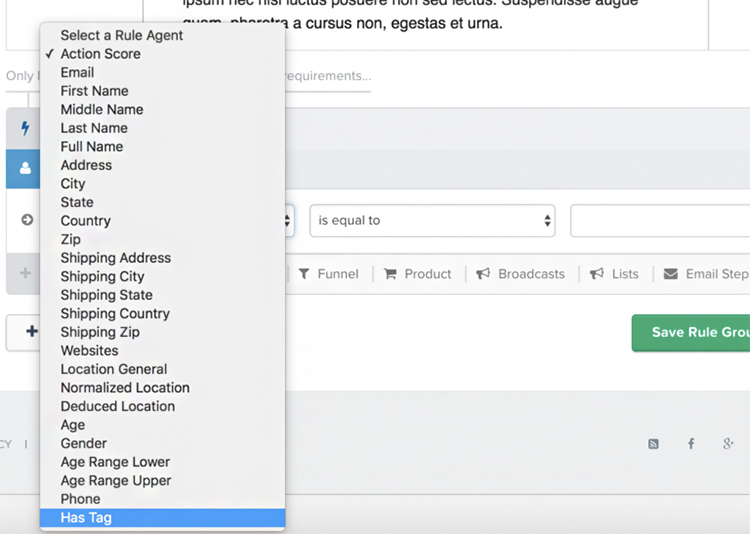Pick the Country option
The width and height of the screenshot is (750, 534).
coord(163,221)
